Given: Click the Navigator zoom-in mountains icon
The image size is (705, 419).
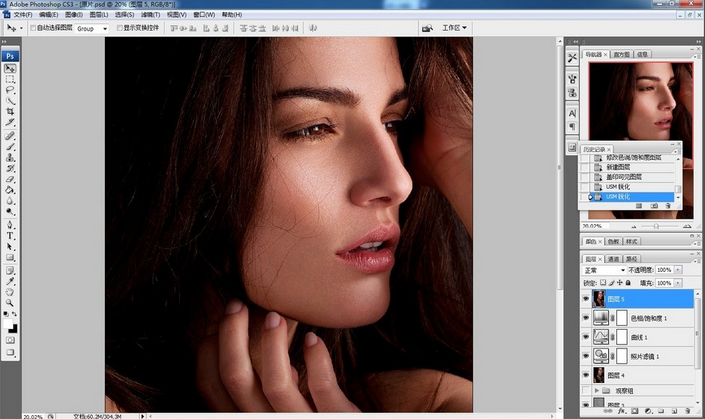Looking at the screenshot, I should [687, 226].
